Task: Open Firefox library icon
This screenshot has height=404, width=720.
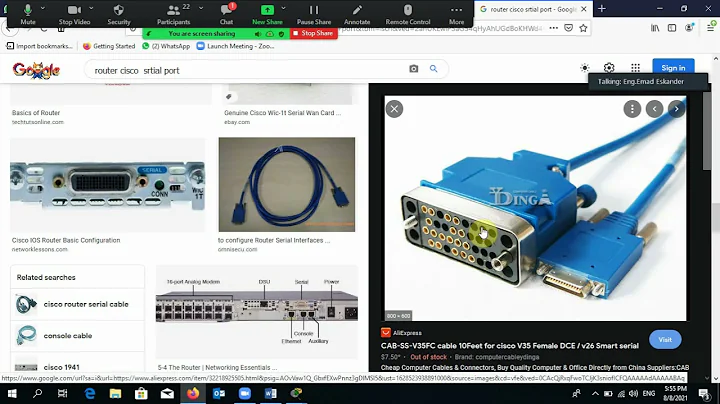Action: pos(655,28)
